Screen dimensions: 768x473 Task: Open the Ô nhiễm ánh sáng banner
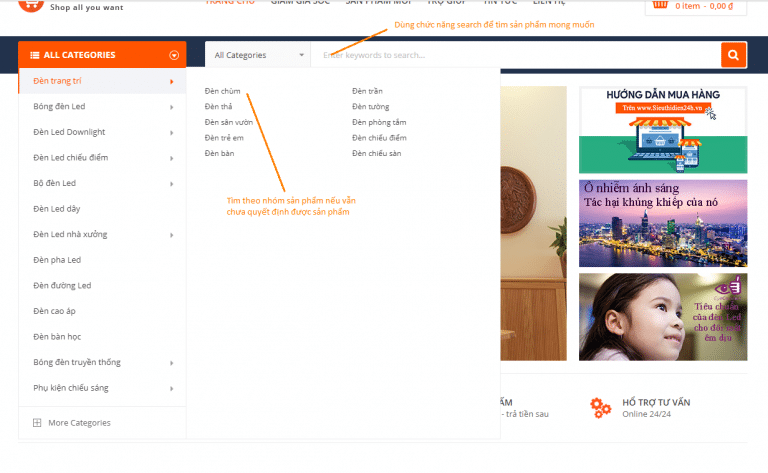coord(662,222)
